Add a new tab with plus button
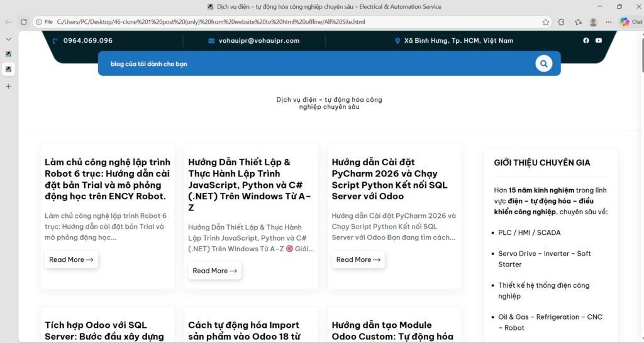 click(x=9, y=86)
